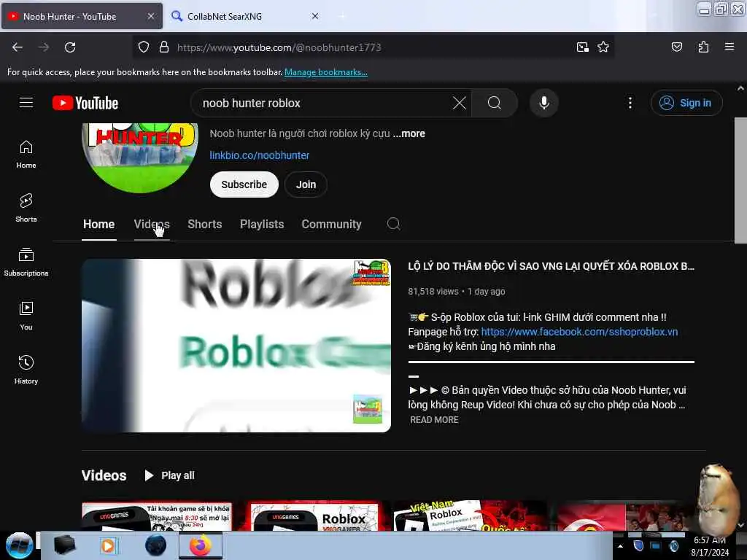747x560 pixels.
Task: Open the Windows Start button
Action: pos(19,545)
